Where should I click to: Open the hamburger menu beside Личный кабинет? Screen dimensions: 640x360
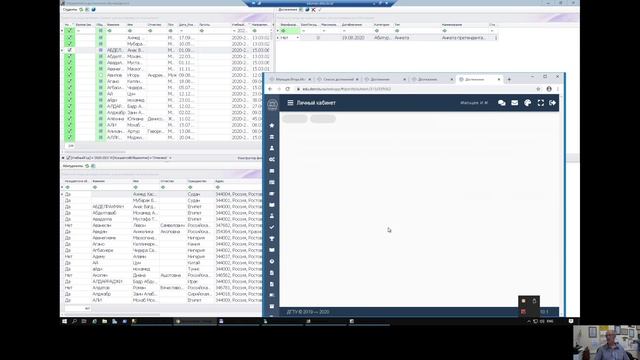coord(290,103)
